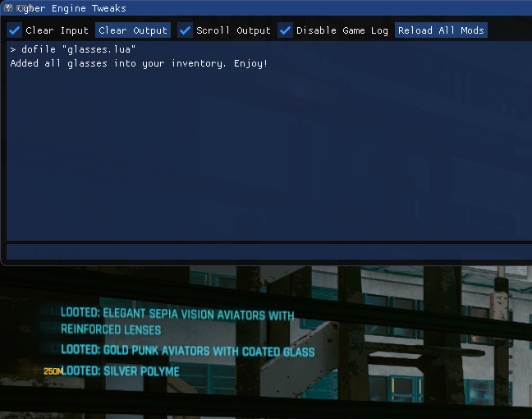Disable the Disable Game Log checkbox
Image resolution: width=532 pixels, height=419 pixels.
[x=285, y=30]
